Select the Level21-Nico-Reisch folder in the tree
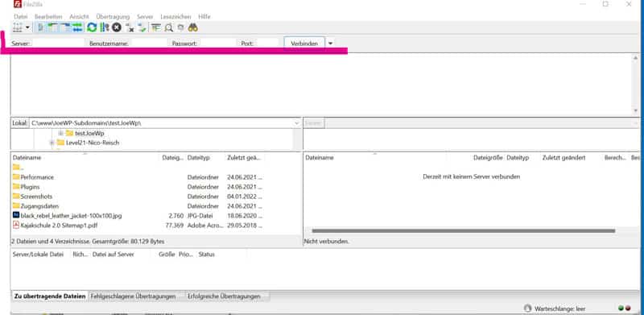Image resolution: width=644 pixels, height=315 pixels. click(x=93, y=143)
